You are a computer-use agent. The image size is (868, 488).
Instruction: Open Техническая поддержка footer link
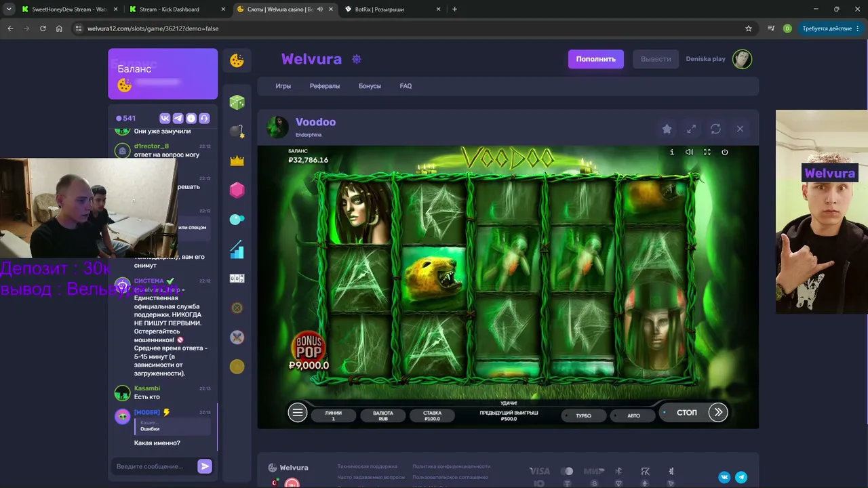[368, 466]
